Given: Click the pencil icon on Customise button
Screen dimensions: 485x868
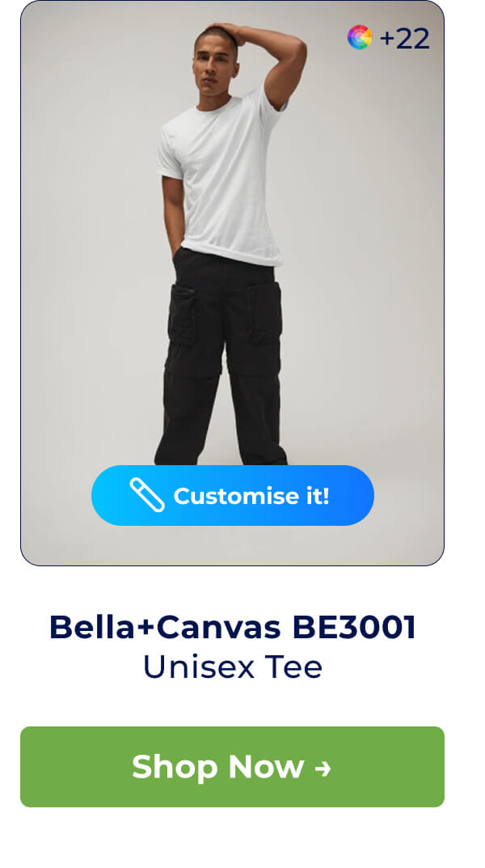Looking at the screenshot, I should pyautogui.click(x=147, y=495).
